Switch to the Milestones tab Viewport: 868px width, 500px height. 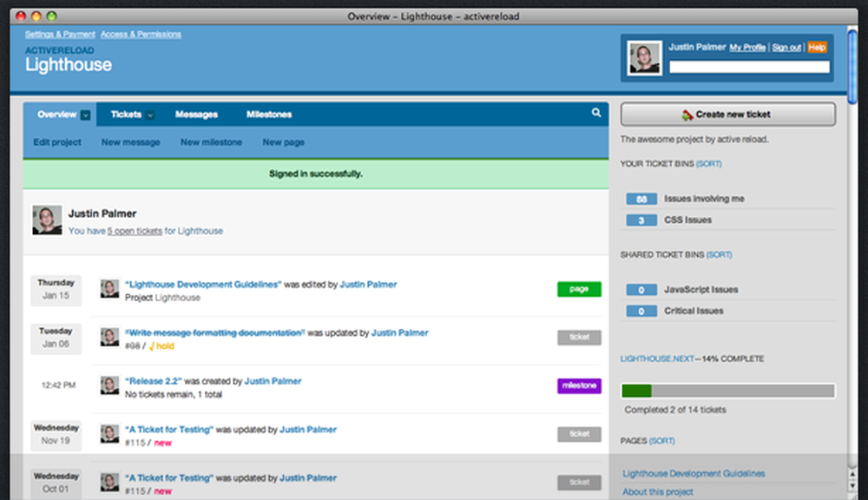point(269,115)
